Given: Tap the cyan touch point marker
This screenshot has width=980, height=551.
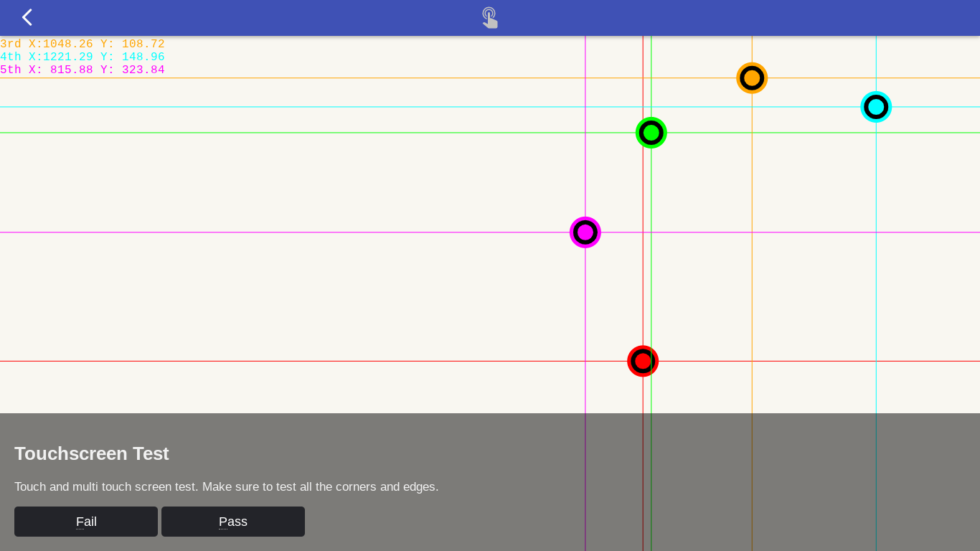Looking at the screenshot, I should 876,107.
